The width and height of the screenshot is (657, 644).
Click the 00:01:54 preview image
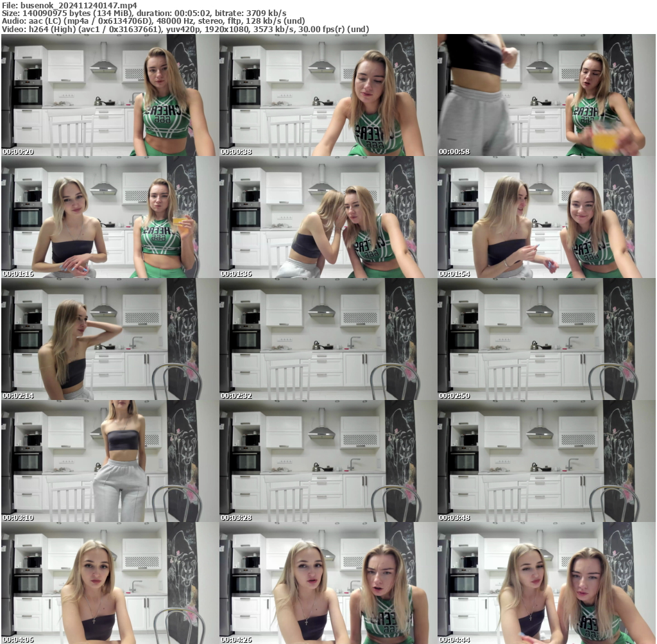coord(545,217)
